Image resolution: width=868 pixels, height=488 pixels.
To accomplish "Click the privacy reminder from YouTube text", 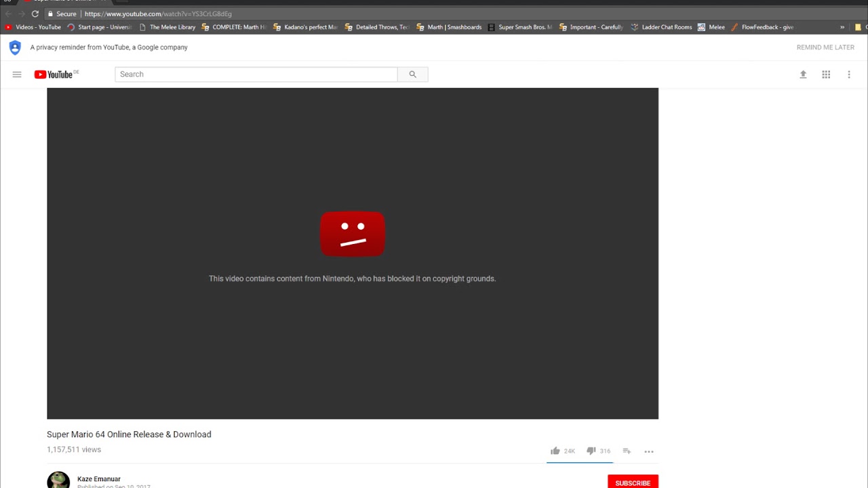I will pos(109,47).
